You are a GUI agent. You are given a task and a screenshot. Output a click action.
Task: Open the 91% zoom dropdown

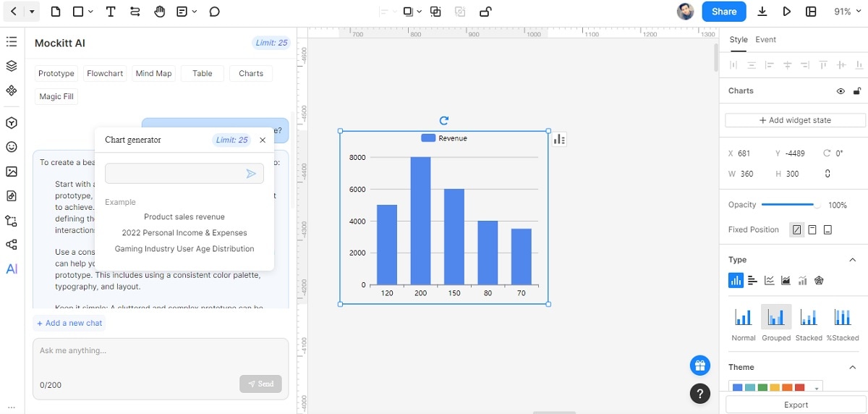[x=847, y=12]
